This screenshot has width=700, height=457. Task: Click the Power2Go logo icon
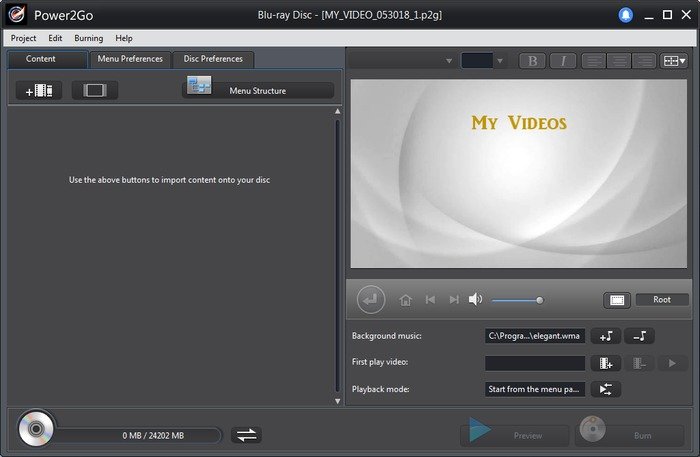(16, 15)
